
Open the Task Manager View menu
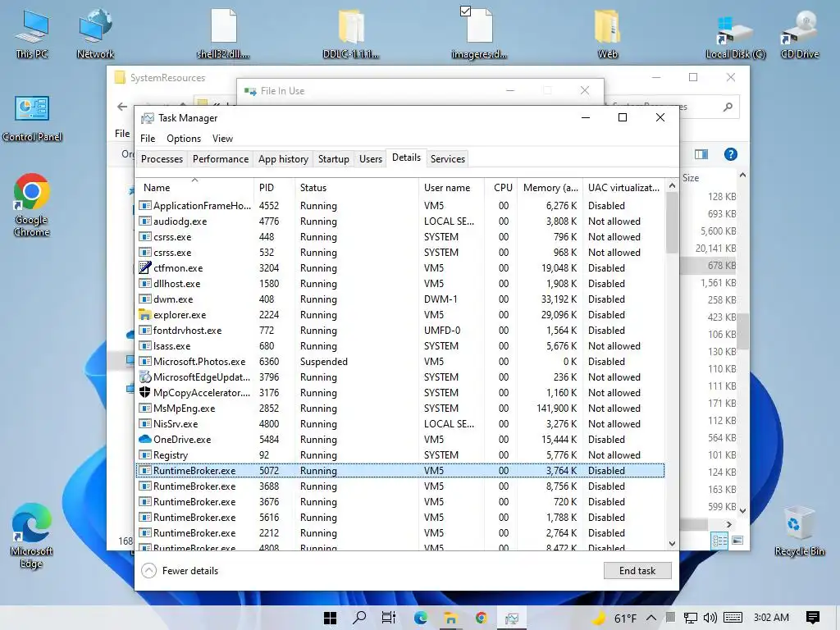pyautogui.click(x=222, y=138)
